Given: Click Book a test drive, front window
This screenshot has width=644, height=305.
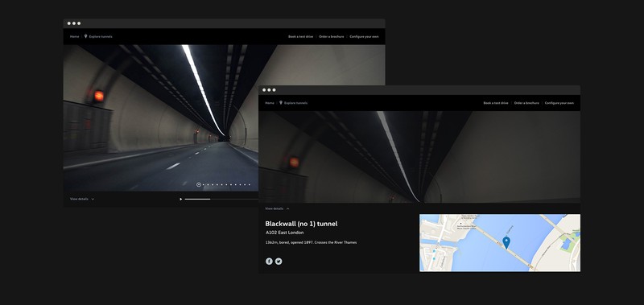Looking at the screenshot, I should (x=496, y=103).
